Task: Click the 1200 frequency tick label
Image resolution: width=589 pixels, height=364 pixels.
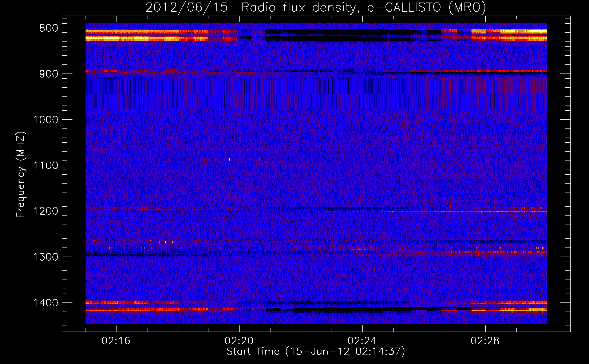Action: 46,211
